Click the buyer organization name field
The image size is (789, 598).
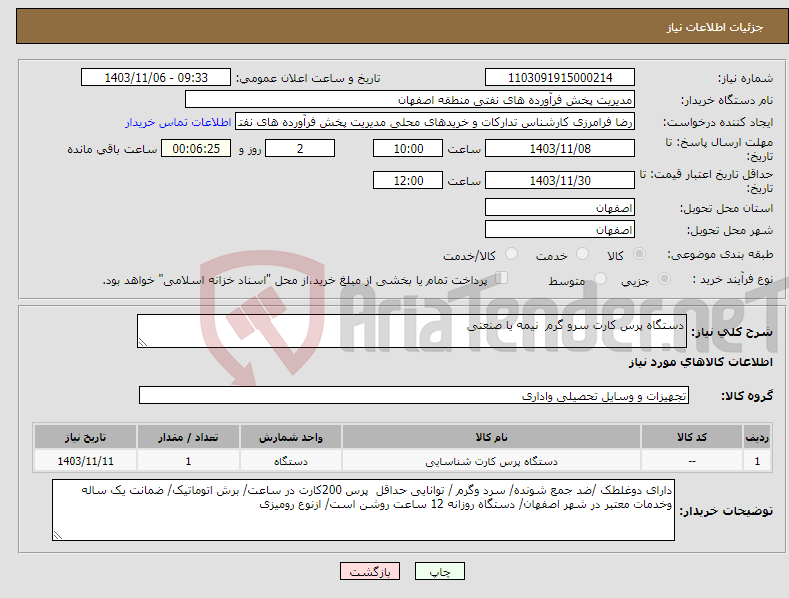(x=410, y=100)
